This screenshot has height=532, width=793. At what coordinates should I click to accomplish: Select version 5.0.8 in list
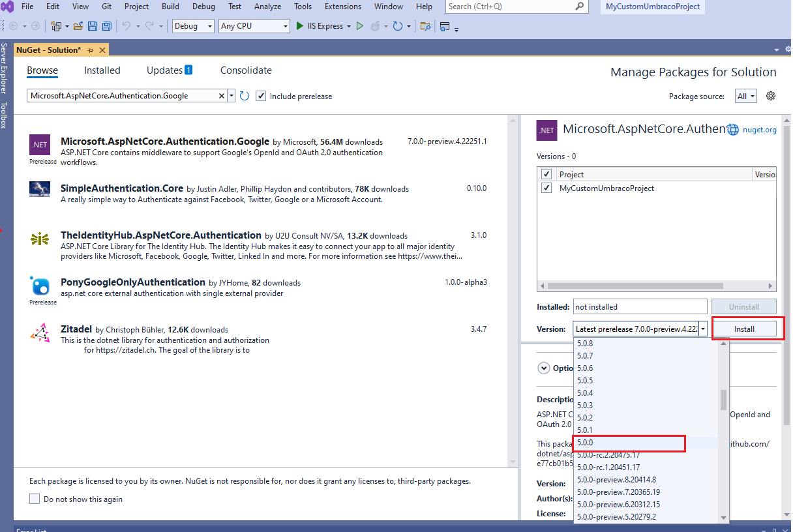[646, 344]
